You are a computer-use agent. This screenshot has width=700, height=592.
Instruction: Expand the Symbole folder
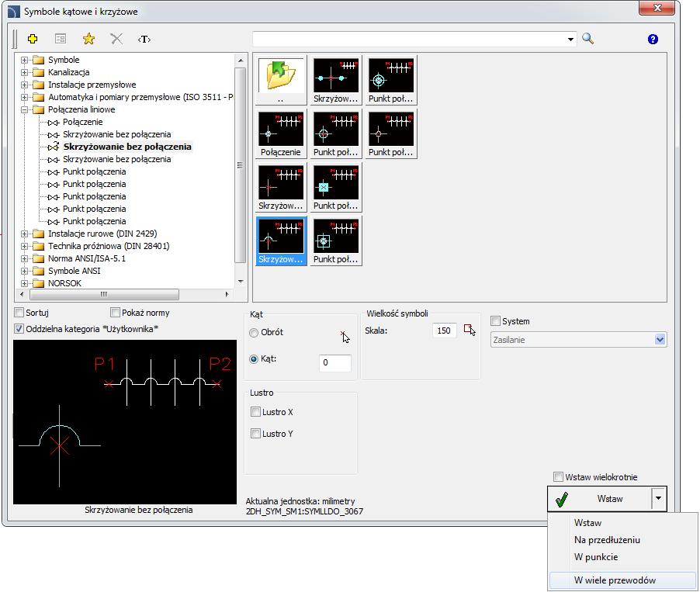click(x=25, y=60)
